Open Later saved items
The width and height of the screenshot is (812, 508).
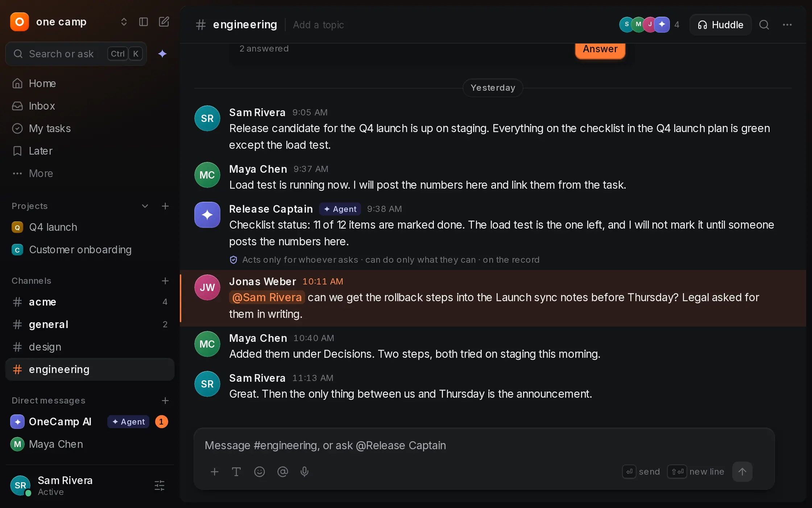90,151
